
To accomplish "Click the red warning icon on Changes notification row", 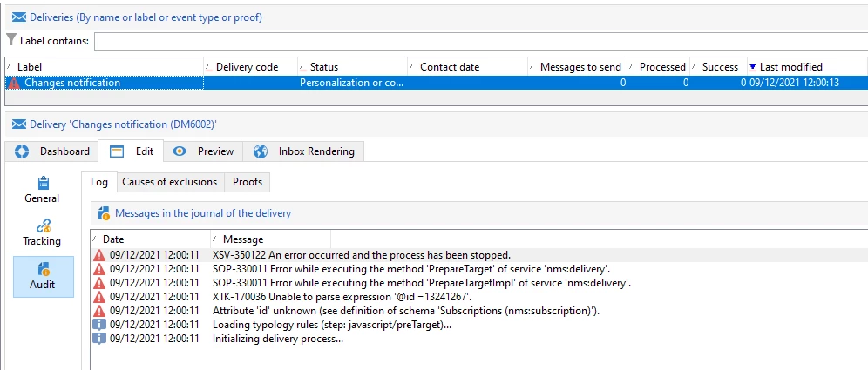I will (x=13, y=83).
